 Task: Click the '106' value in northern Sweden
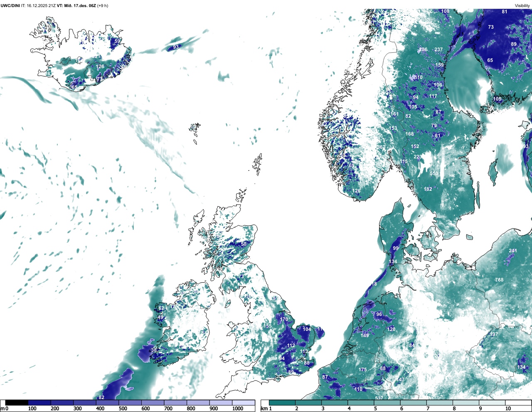(x=438, y=85)
